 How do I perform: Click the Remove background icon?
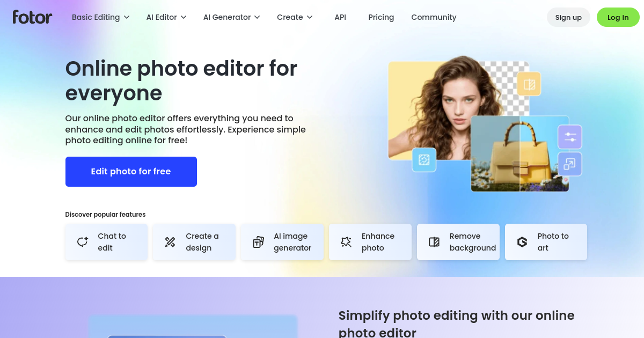[x=434, y=242]
